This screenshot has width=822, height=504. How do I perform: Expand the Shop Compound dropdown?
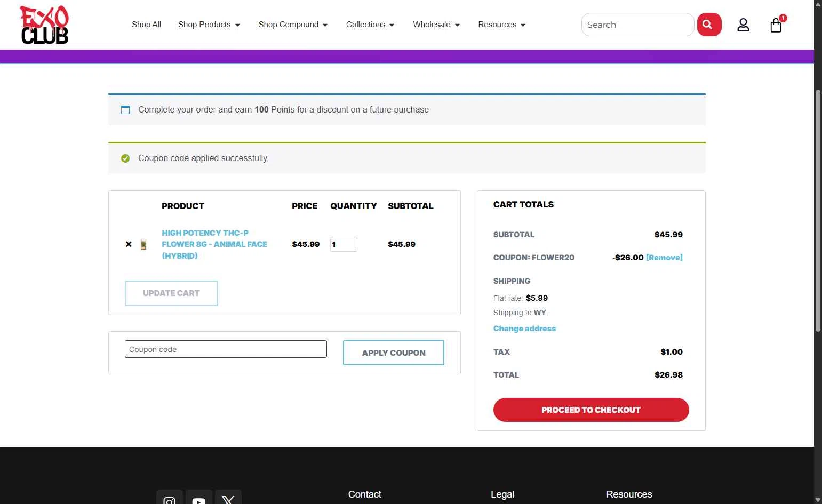(x=293, y=25)
